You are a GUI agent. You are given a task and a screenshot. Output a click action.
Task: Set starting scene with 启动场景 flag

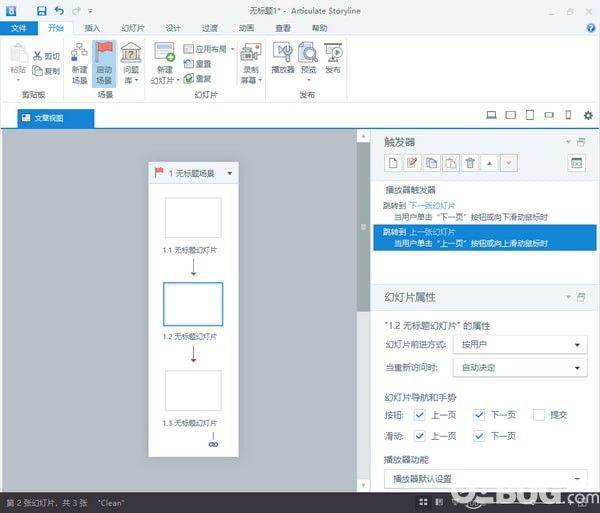pos(104,63)
